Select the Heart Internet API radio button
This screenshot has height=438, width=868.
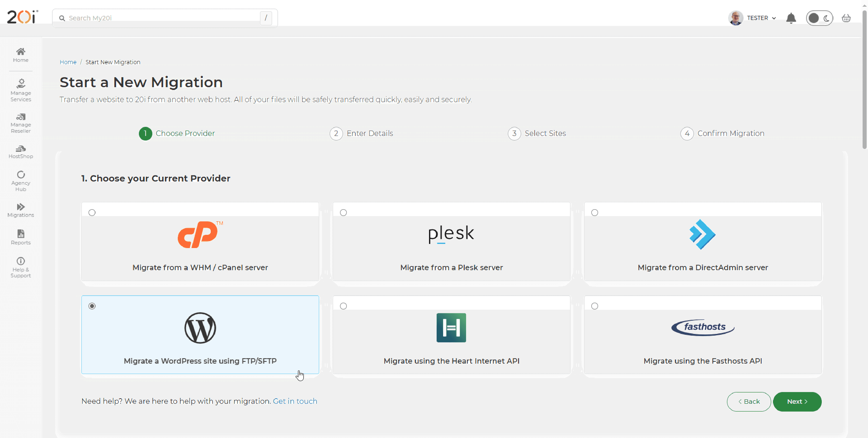[343, 306]
